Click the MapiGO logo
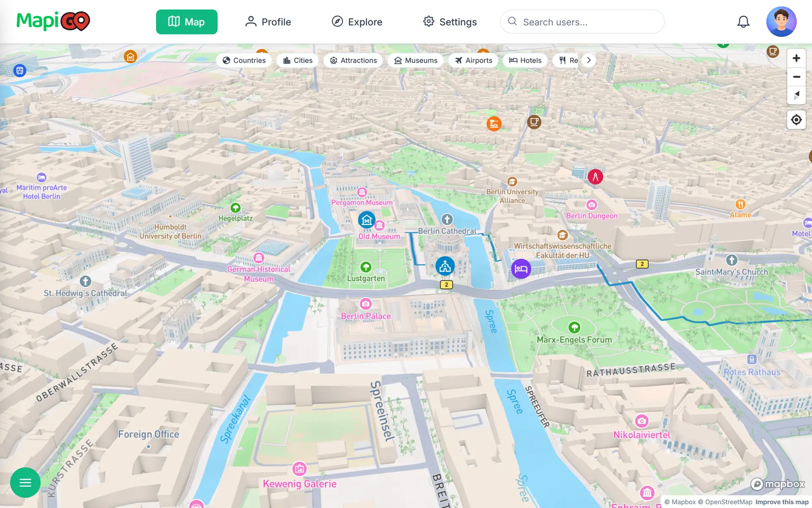 click(x=53, y=21)
